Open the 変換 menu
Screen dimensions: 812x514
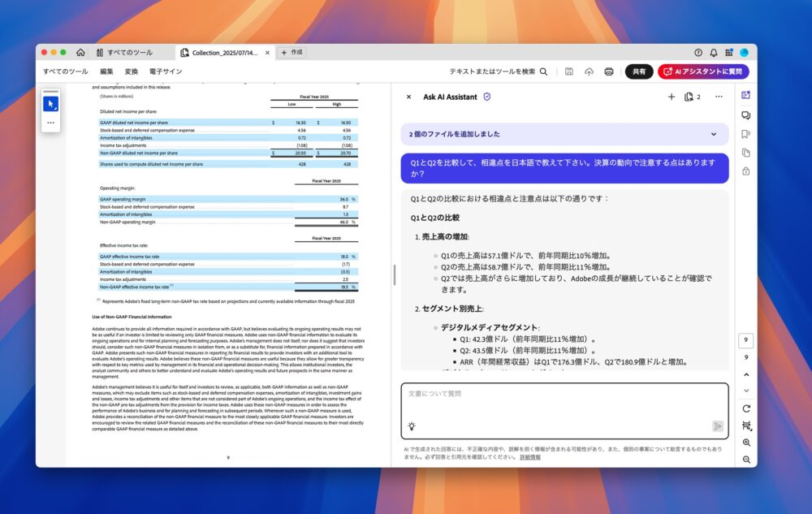point(132,71)
